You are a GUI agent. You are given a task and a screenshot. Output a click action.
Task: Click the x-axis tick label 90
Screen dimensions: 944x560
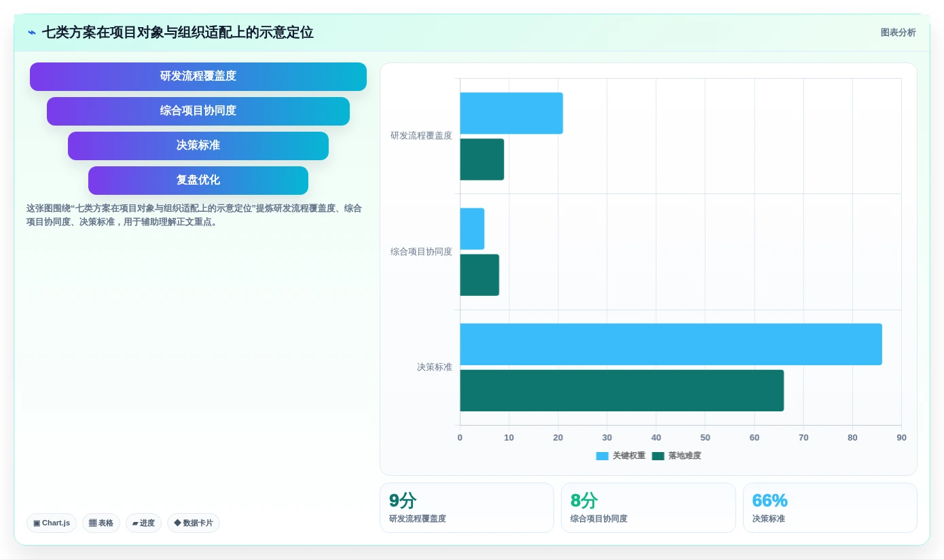tap(901, 438)
